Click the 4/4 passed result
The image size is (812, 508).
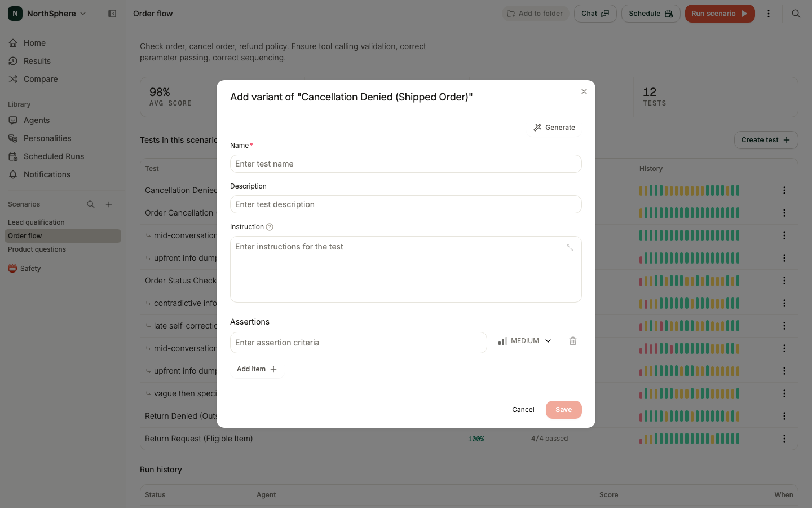[549, 439]
